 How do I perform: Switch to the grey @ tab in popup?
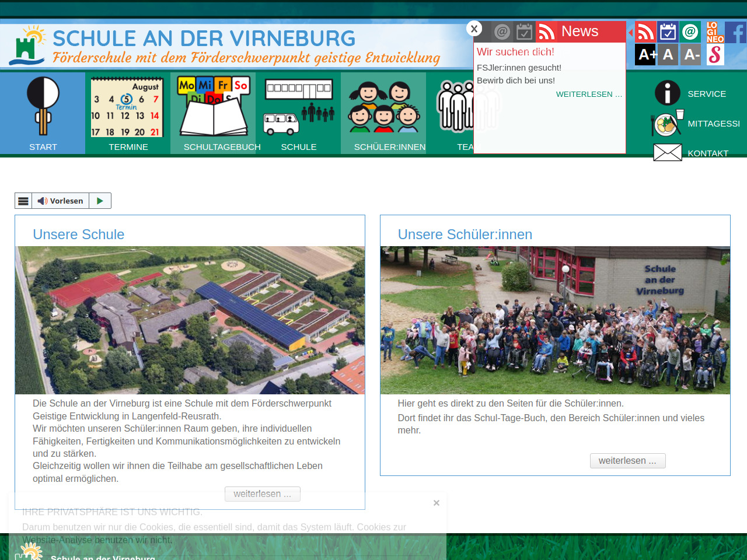pos(502,32)
